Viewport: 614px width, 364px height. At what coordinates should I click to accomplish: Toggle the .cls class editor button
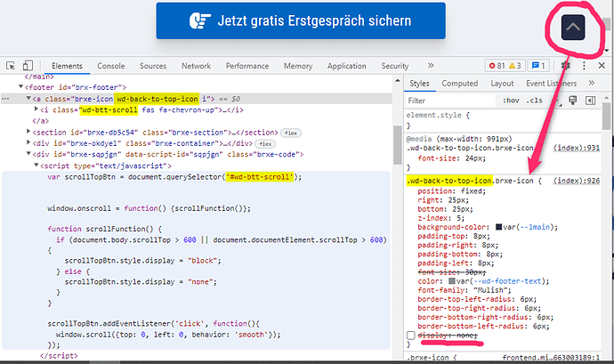(534, 101)
